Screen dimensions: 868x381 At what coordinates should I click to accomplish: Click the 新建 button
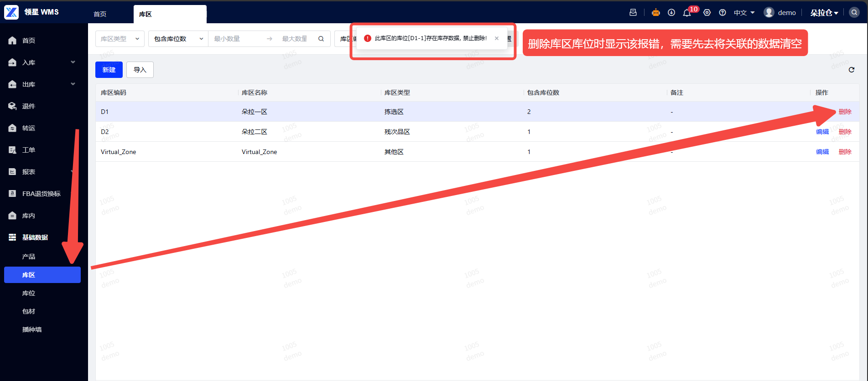109,70
